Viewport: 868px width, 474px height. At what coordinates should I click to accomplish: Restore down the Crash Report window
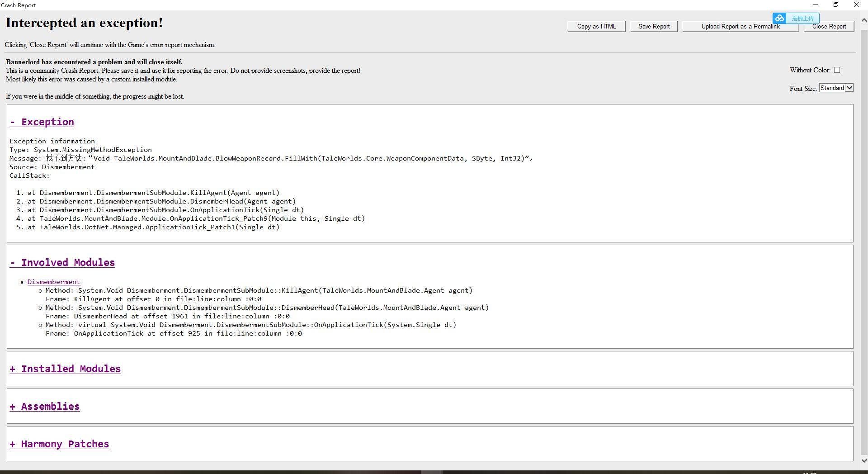point(836,5)
